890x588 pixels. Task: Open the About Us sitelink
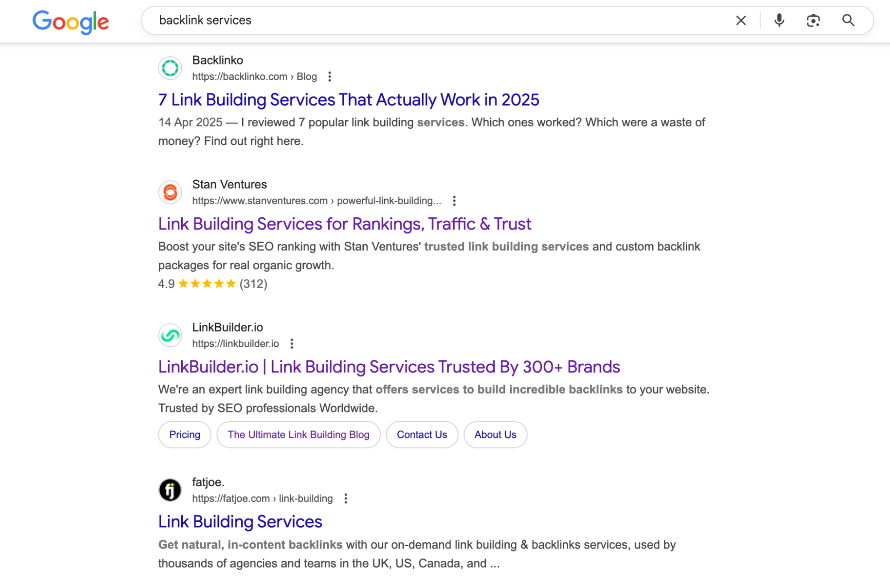coord(495,434)
